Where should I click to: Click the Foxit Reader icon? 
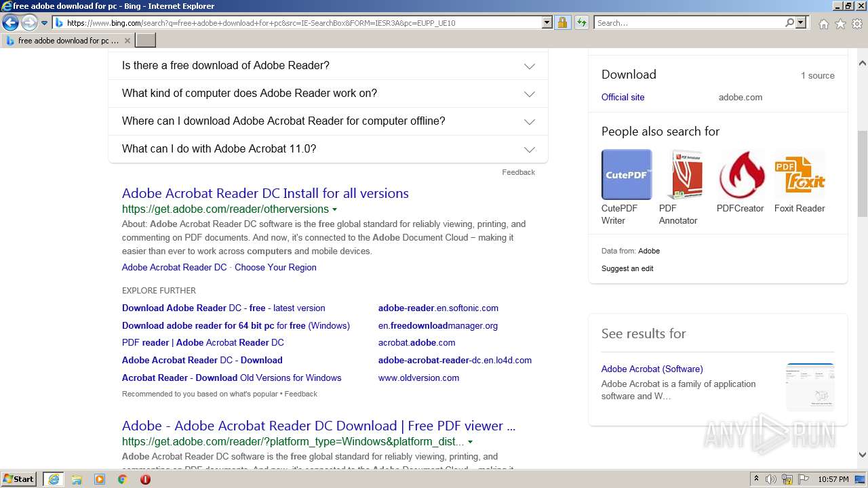point(800,175)
